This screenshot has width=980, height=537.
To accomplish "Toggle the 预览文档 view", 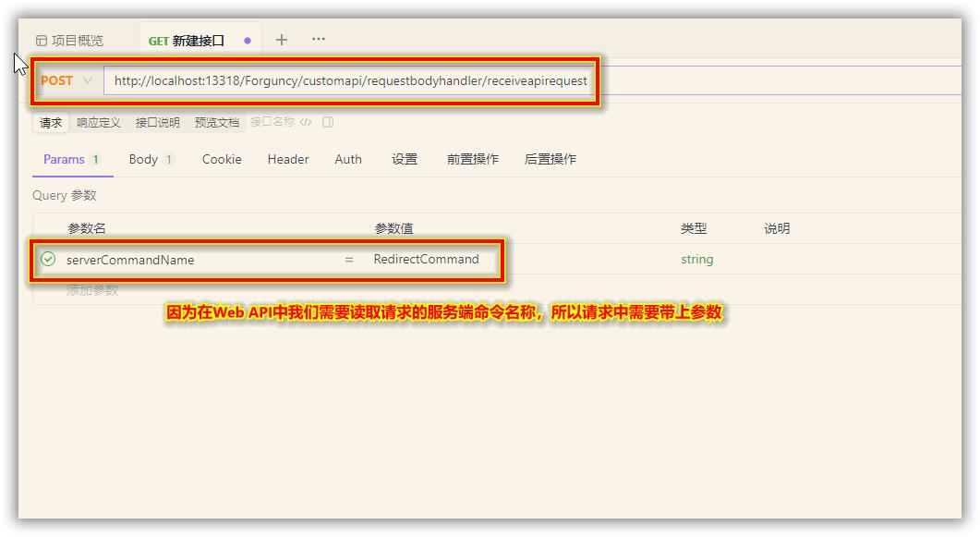I will point(218,122).
